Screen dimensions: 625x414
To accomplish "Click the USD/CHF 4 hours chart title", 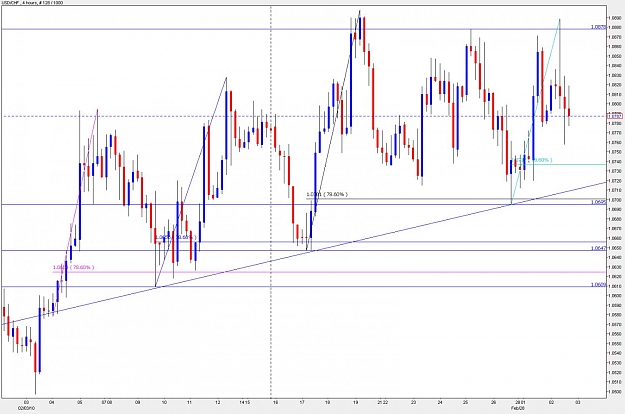I will (x=31, y=2).
